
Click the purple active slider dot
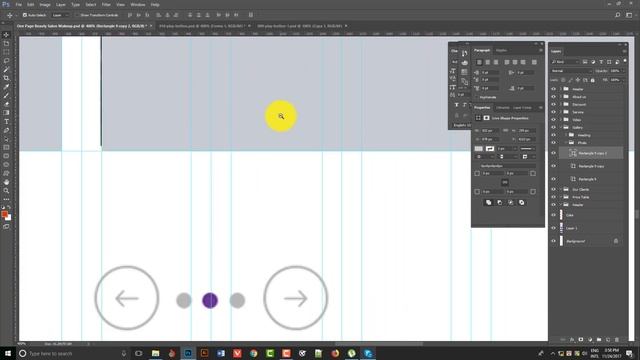(210, 300)
